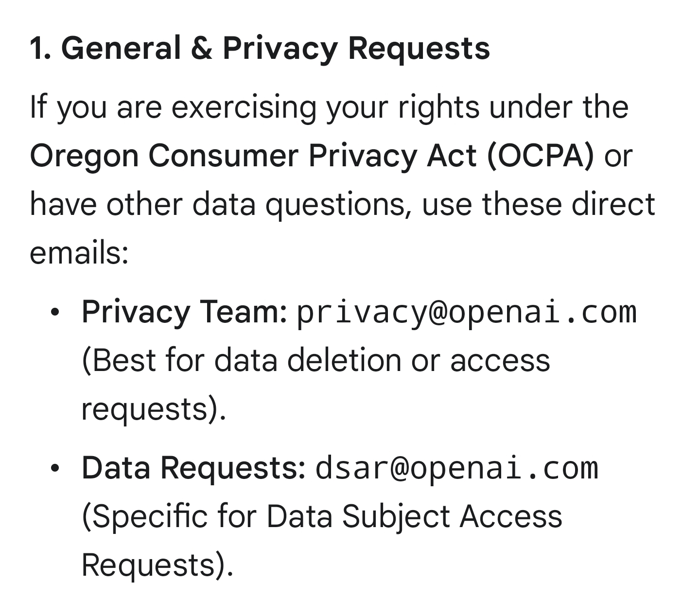
Task: Click the dsar@openai.com email address
Action: (x=456, y=468)
